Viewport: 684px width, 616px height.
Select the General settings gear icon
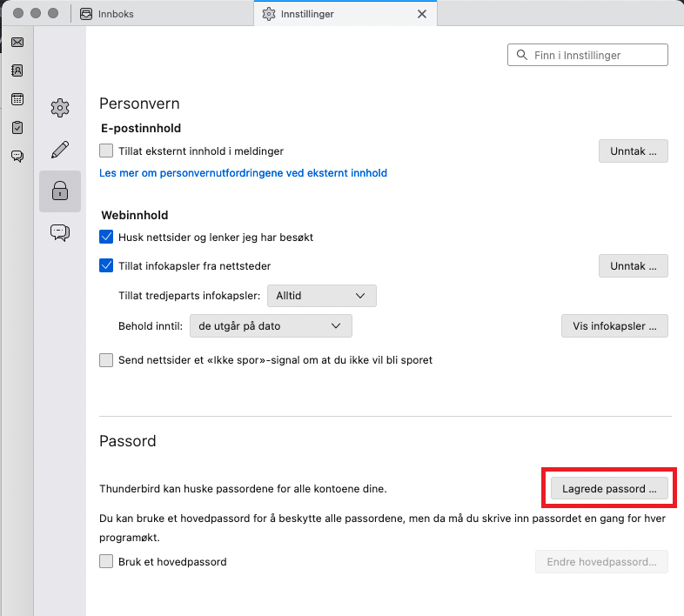coord(60,108)
